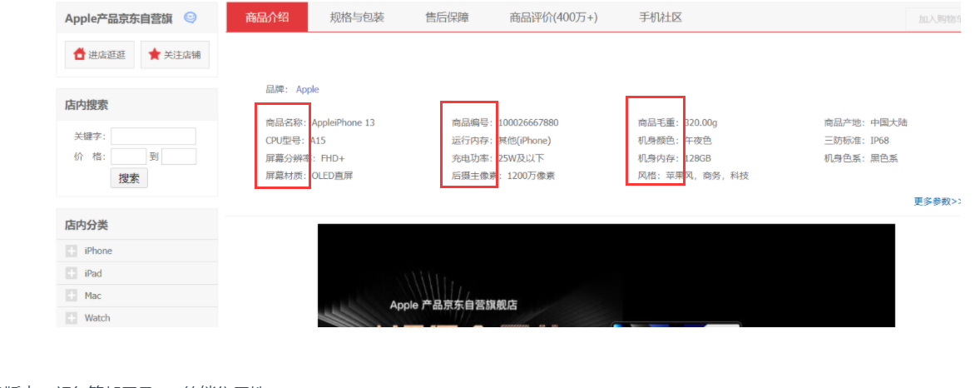Click the 中国大陆 origin value

[x=888, y=122]
